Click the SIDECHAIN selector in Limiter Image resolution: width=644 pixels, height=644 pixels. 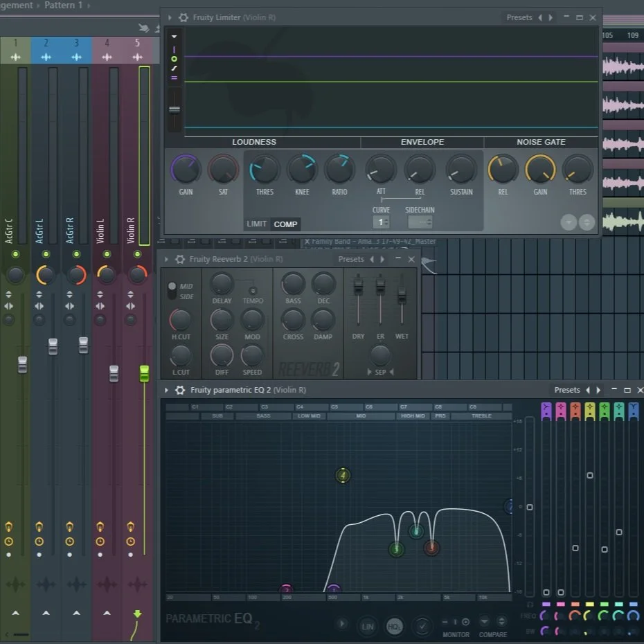coord(420,222)
